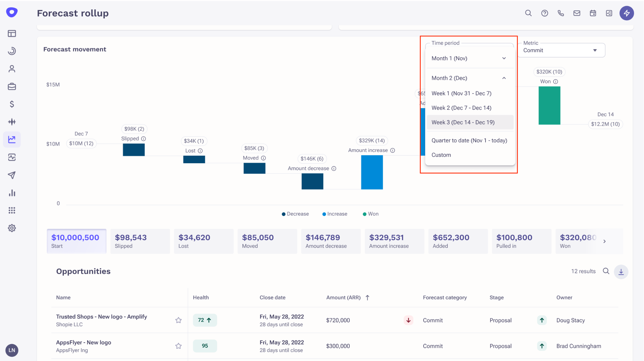Star the Trusted Shops opportunity
Image resolution: width=644 pixels, height=361 pixels.
(178, 320)
